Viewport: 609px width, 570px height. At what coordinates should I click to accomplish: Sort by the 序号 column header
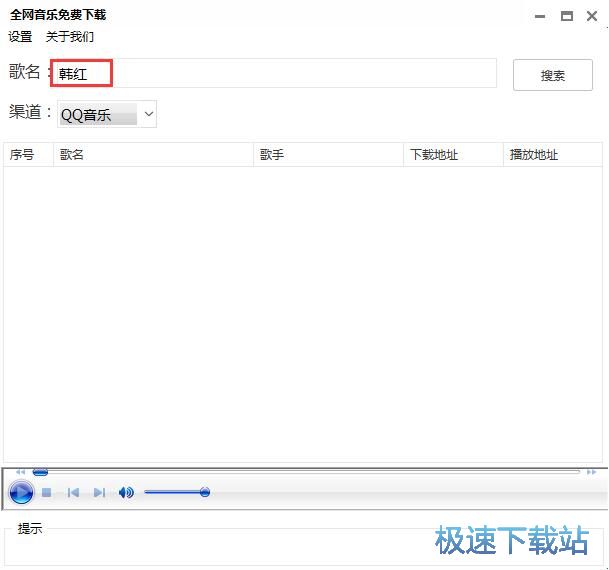(28, 155)
